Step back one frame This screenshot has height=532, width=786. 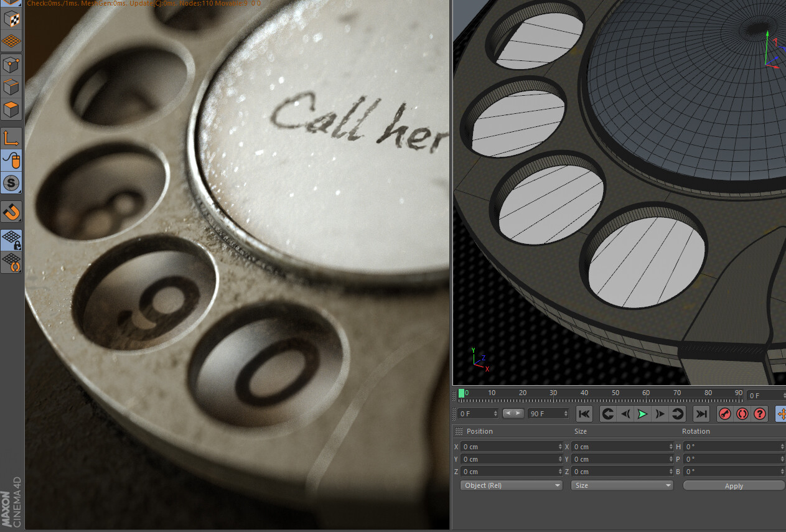625,414
